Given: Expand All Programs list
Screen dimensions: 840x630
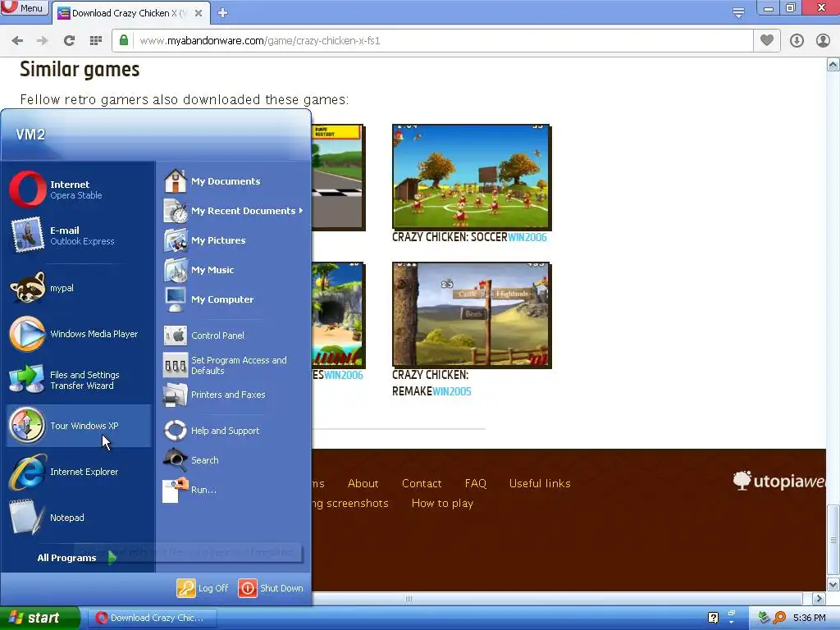Looking at the screenshot, I should [76, 558].
